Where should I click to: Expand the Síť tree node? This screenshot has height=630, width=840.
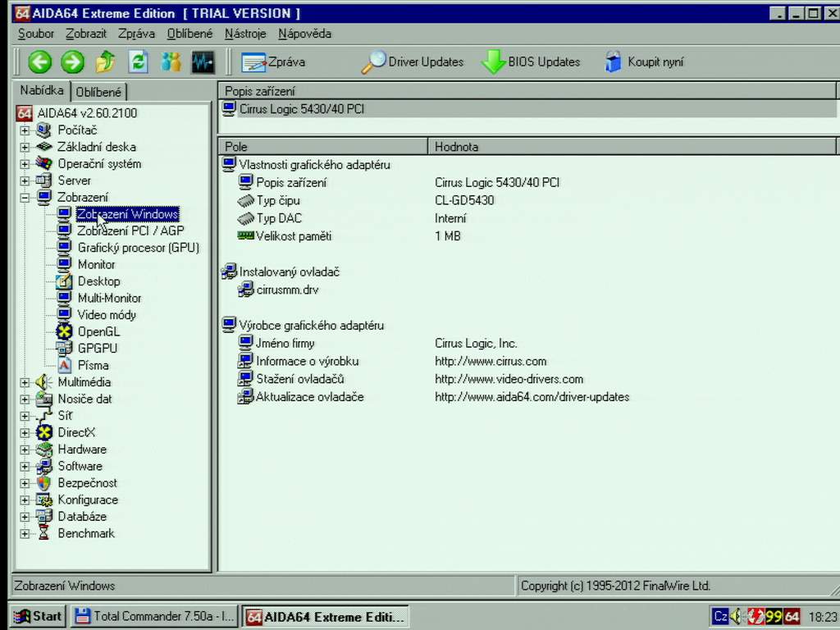[x=25, y=416]
